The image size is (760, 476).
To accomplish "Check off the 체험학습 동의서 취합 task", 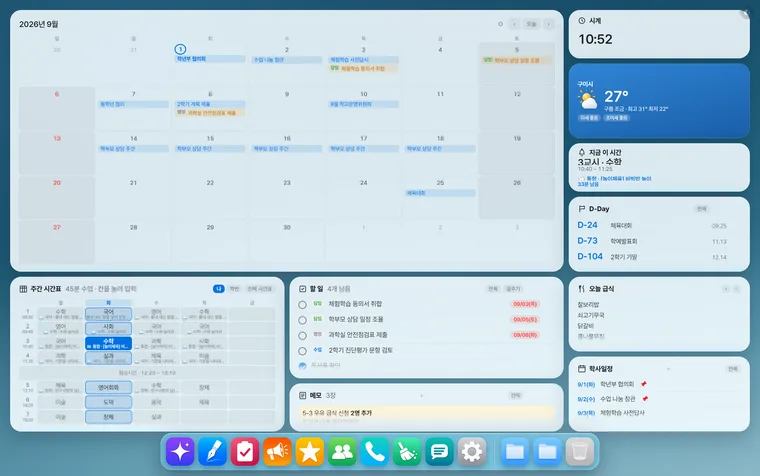I will (x=302, y=305).
